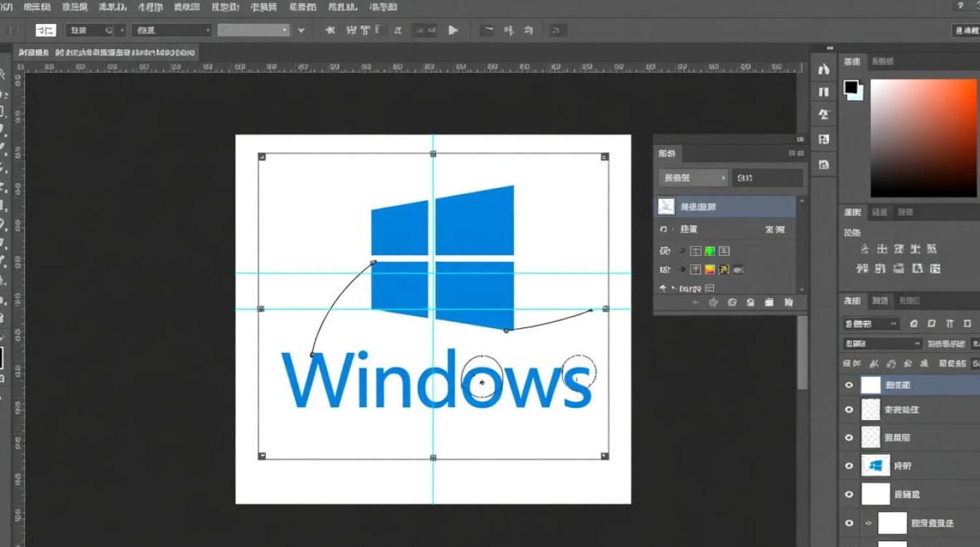This screenshot has height=547, width=980.
Task: Open the preset dropdown in the floating panel
Action: click(x=692, y=178)
